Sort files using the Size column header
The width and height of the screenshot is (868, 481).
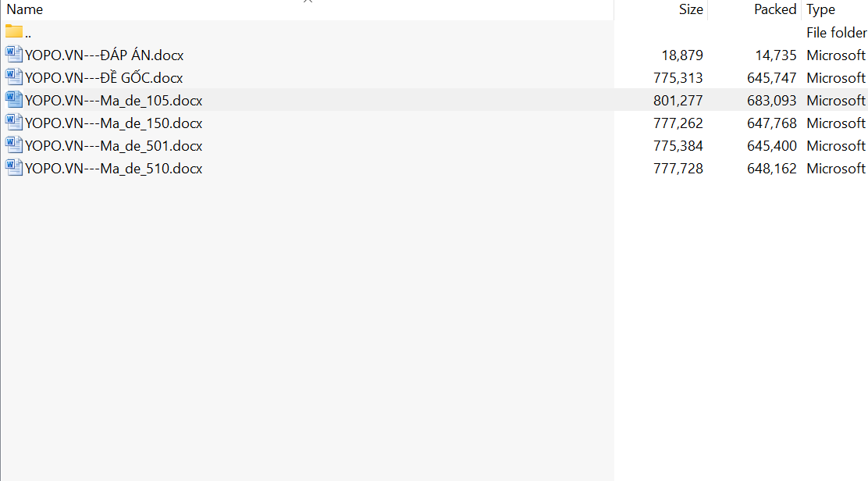(690, 9)
